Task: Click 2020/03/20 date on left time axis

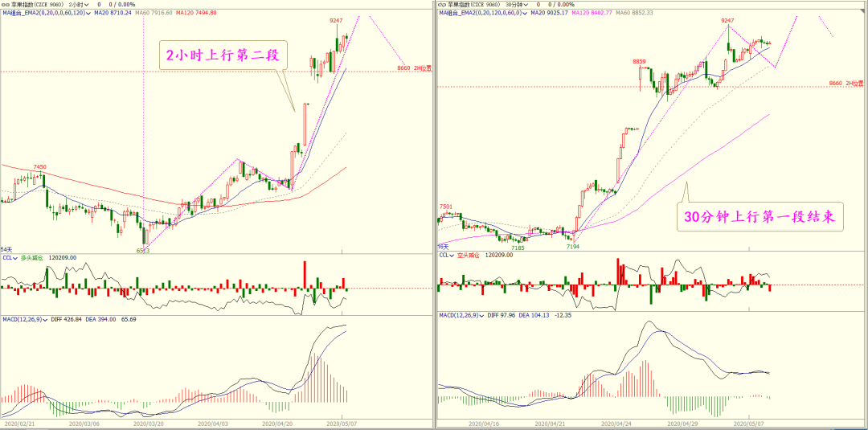Action: coord(149,422)
